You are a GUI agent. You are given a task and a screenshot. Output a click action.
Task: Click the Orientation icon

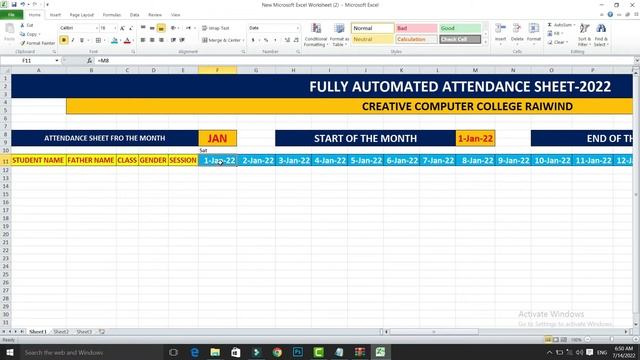pos(173,28)
